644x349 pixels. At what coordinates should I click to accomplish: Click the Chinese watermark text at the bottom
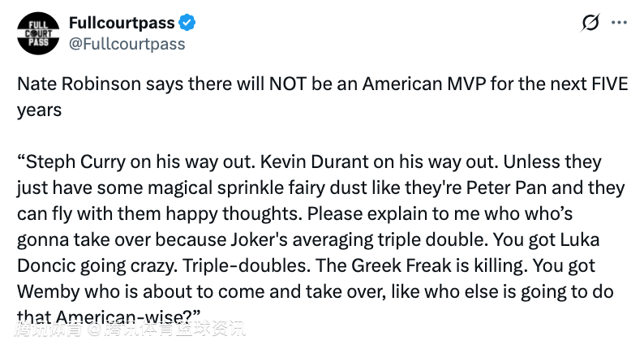(x=128, y=329)
